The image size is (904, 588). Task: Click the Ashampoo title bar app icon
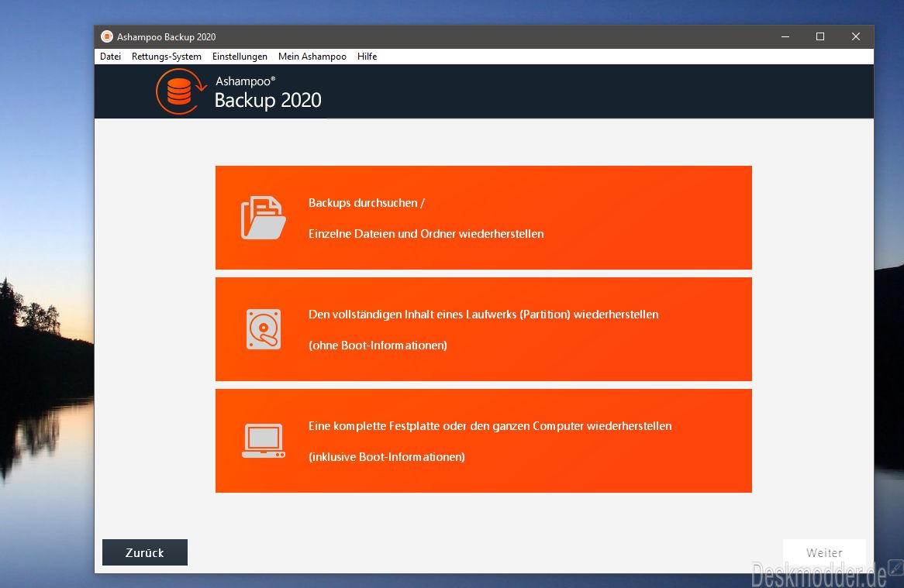point(107,37)
